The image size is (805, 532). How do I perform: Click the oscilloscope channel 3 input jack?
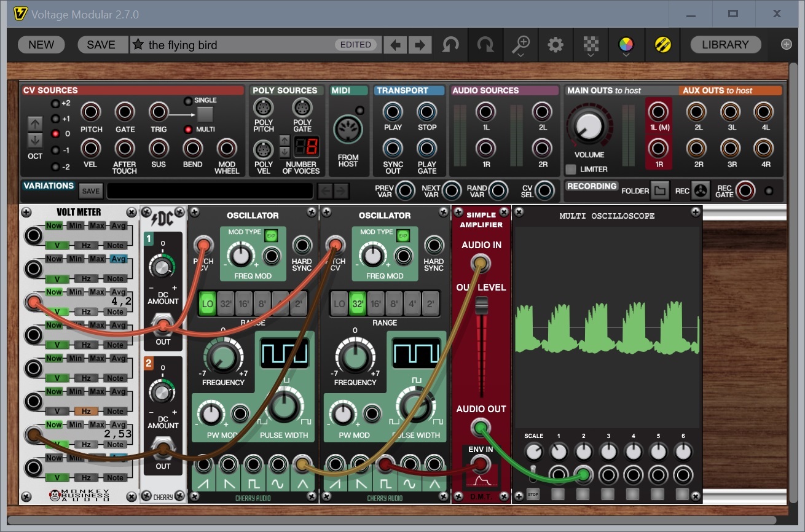tap(608, 475)
